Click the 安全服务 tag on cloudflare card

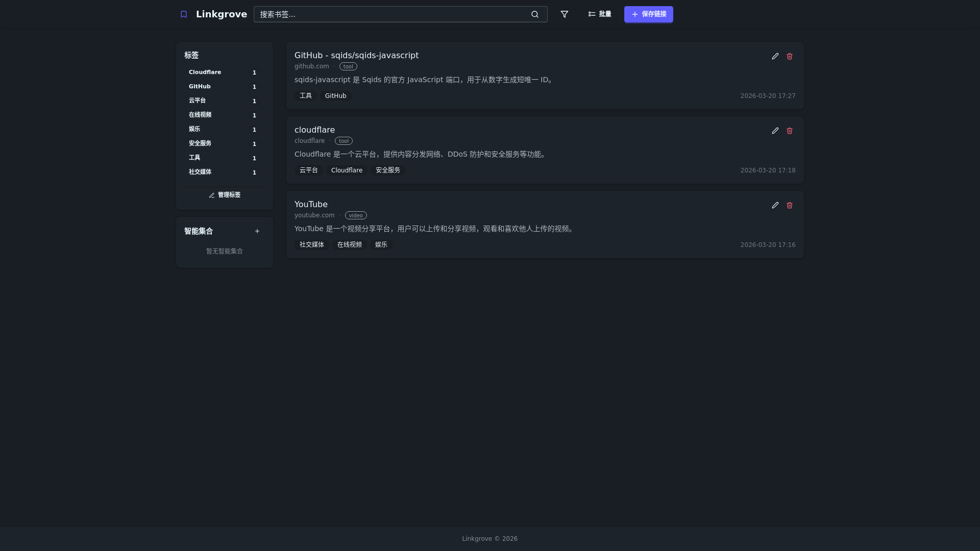[388, 170]
